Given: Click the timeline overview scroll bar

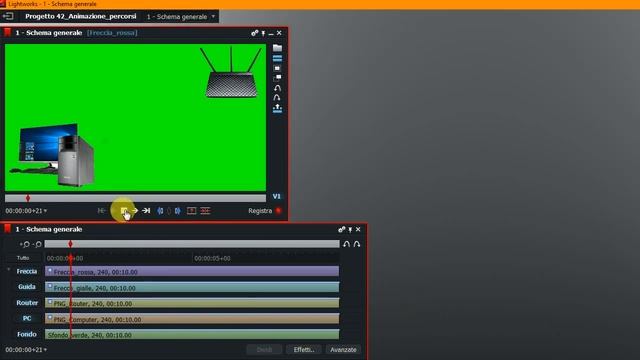Looking at the screenshot, I should coord(192,244).
